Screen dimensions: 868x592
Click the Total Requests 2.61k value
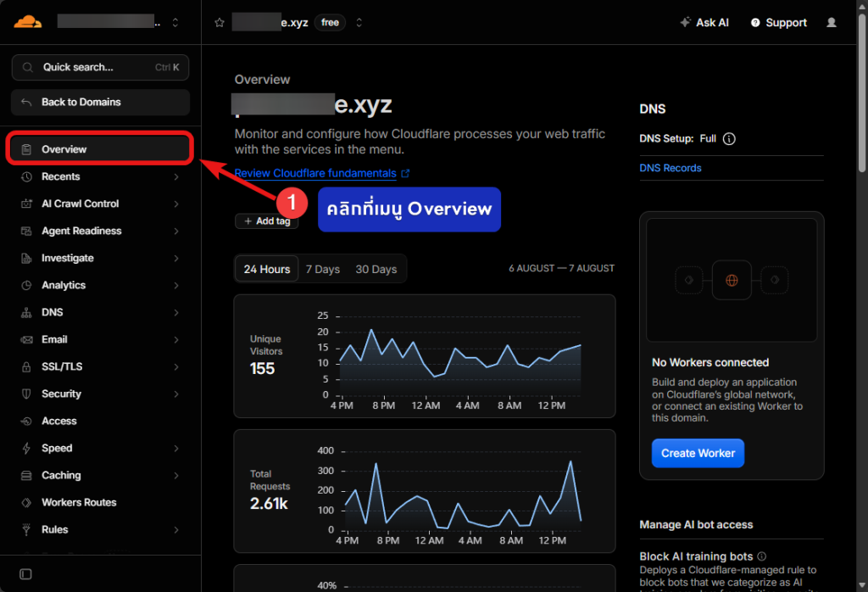pyautogui.click(x=269, y=504)
